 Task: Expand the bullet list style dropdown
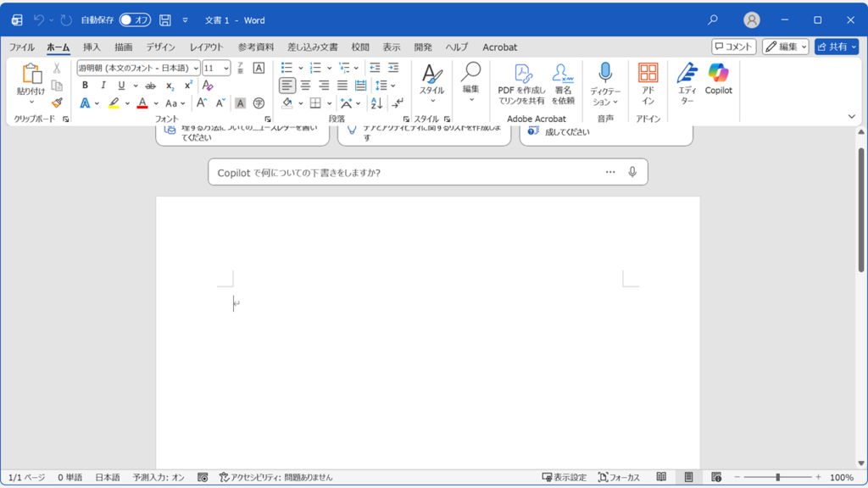(x=300, y=68)
